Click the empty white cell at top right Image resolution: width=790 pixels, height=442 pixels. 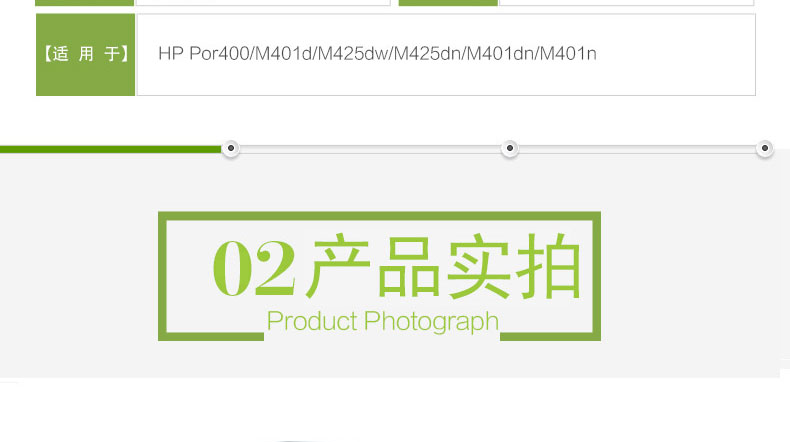click(627, 3)
